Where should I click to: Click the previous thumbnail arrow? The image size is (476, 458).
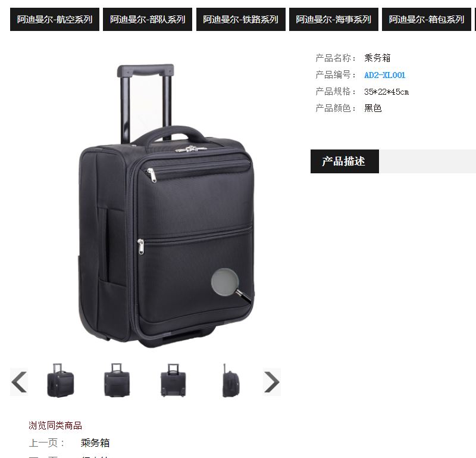[x=19, y=382]
